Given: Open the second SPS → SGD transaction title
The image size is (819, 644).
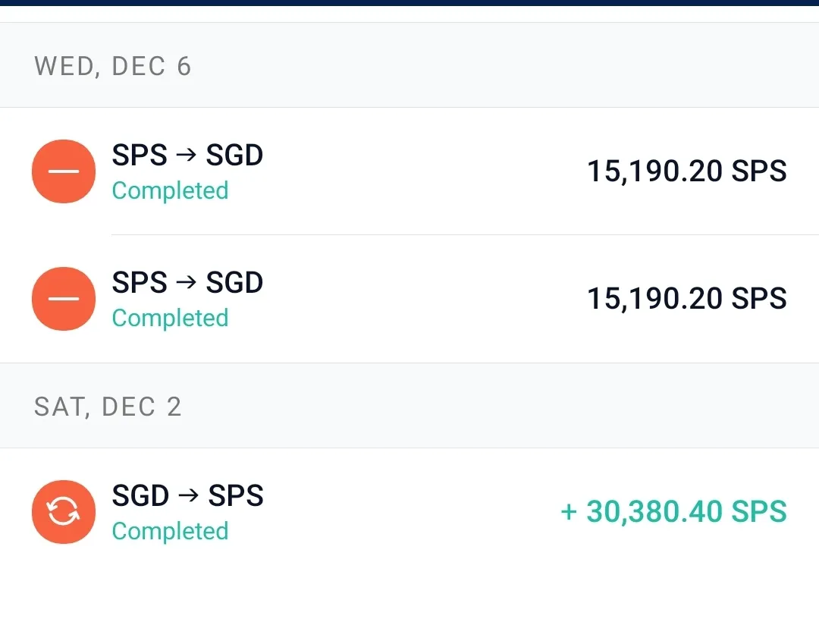Looking at the screenshot, I should pyautogui.click(x=187, y=283).
